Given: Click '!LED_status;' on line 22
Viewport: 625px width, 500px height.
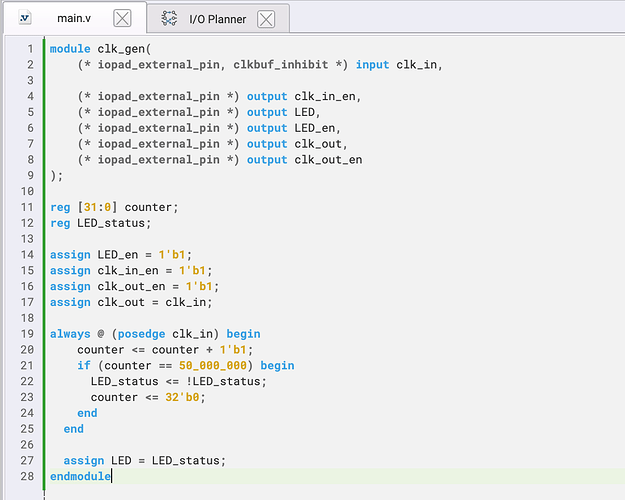Looking at the screenshot, I should coord(226,381).
